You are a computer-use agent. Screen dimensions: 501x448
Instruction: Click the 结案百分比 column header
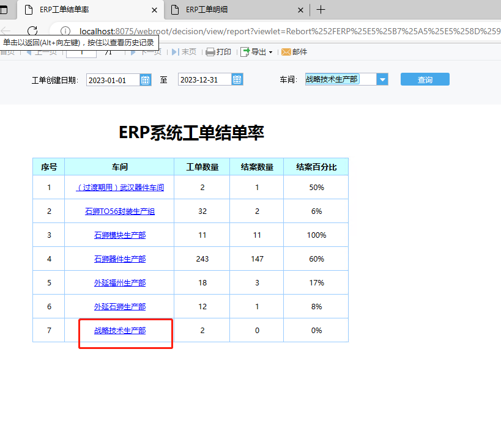point(316,167)
